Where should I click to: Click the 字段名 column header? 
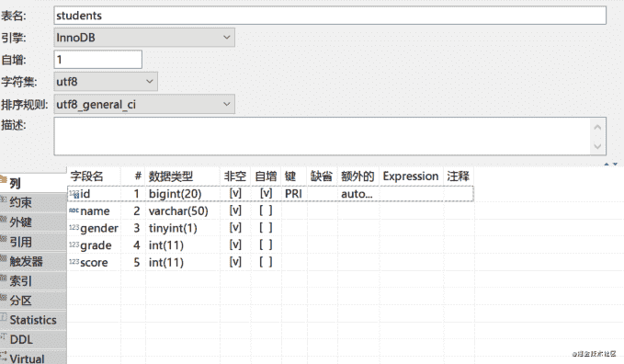[x=86, y=176]
